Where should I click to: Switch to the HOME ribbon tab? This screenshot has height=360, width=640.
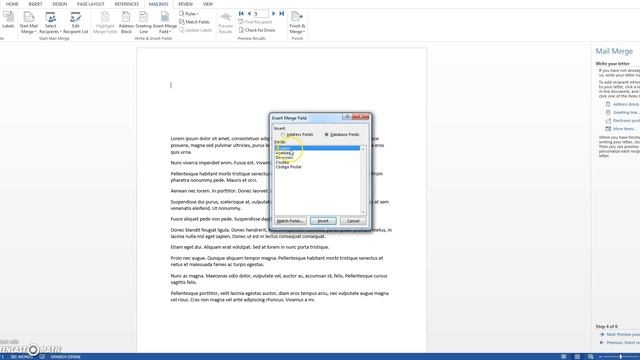pyautogui.click(x=12, y=4)
